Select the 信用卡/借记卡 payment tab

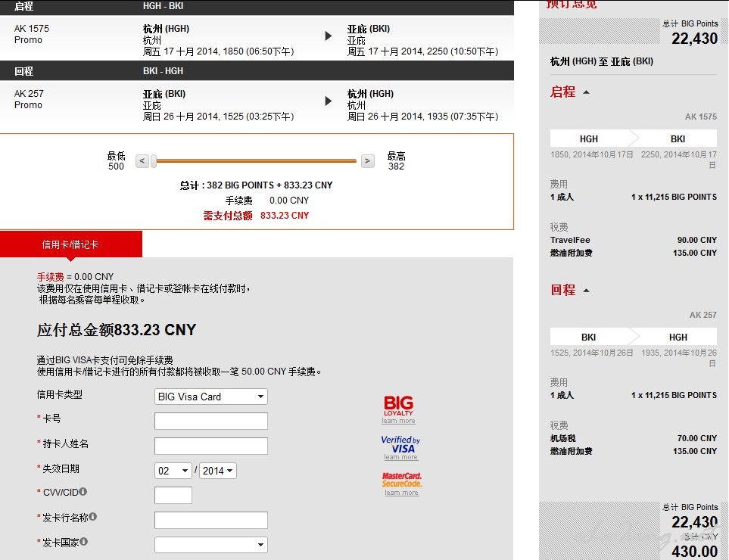click(x=70, y=244)
